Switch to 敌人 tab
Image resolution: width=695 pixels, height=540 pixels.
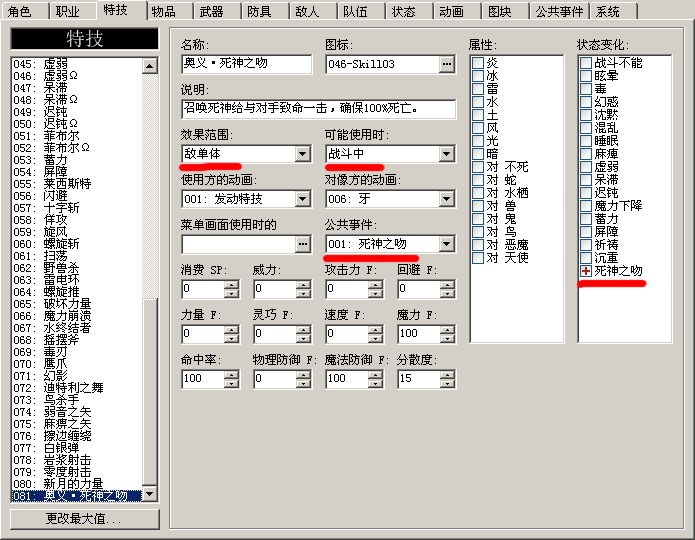[313, 11]
